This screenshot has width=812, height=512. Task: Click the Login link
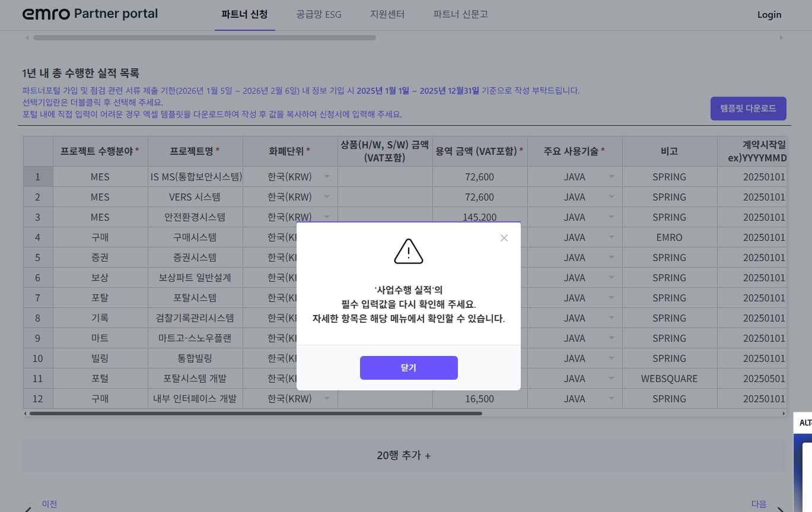pos(769,15)
